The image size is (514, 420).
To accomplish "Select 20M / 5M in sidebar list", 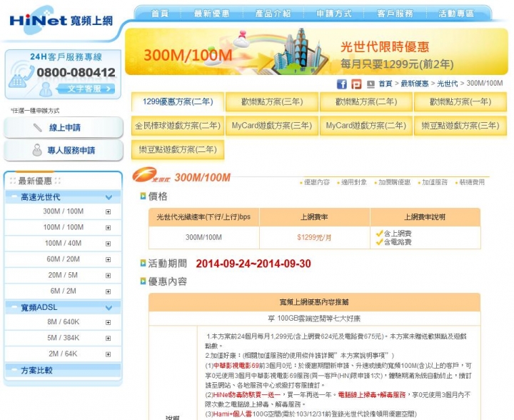I will pyautogui.click(x=63, y=276).
